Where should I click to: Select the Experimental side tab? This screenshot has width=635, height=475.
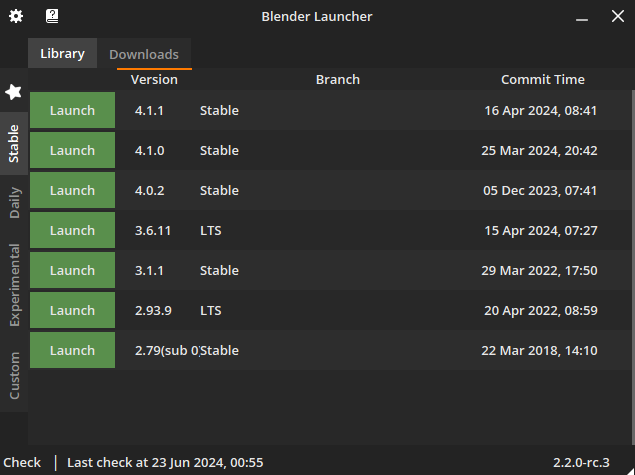pyautogui.click(x=14, y=285)
